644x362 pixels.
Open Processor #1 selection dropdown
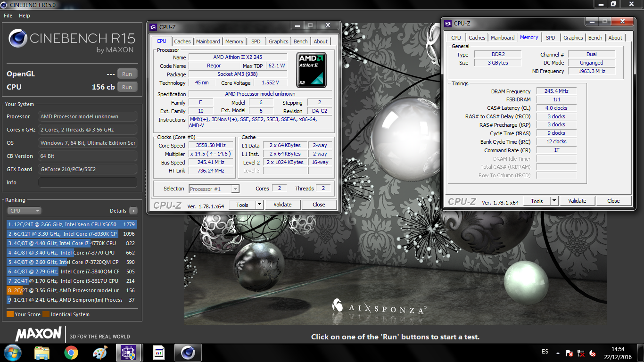(214, 189)
